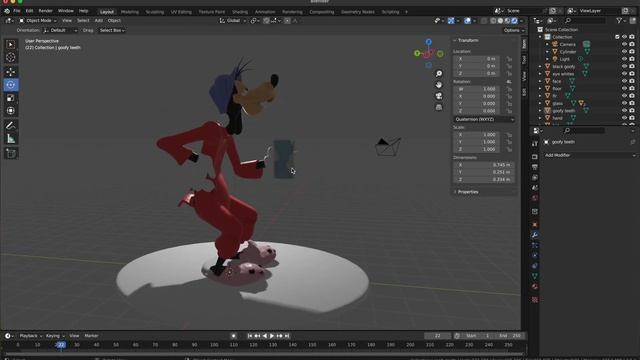The image size is (640, 360).
Task: Select the Scale tool
Action: [11, 98]
